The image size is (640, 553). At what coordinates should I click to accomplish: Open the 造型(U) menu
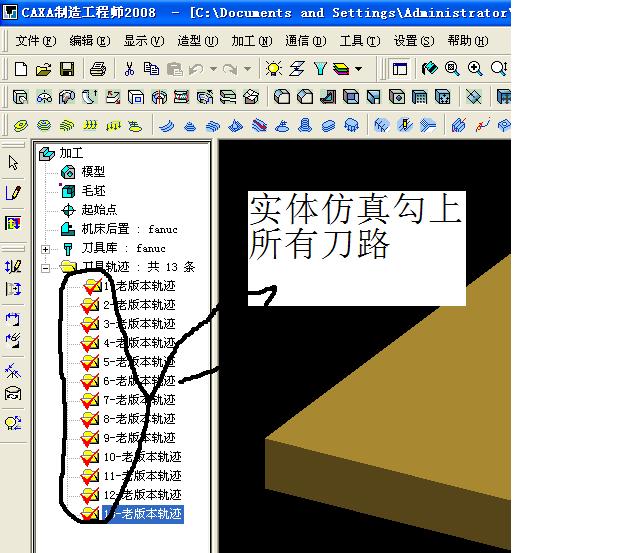(198, 41)
